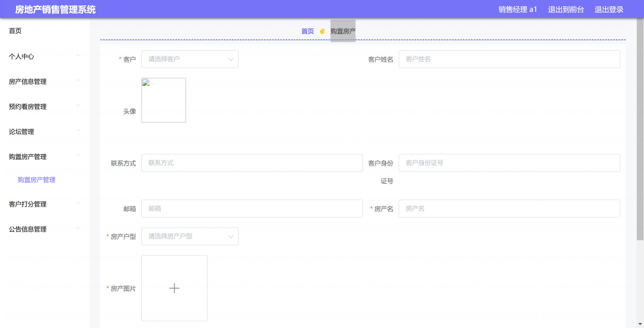Click the 首页 breadcrumb link
Screen dimensions: 644x328
pos(307,31)
